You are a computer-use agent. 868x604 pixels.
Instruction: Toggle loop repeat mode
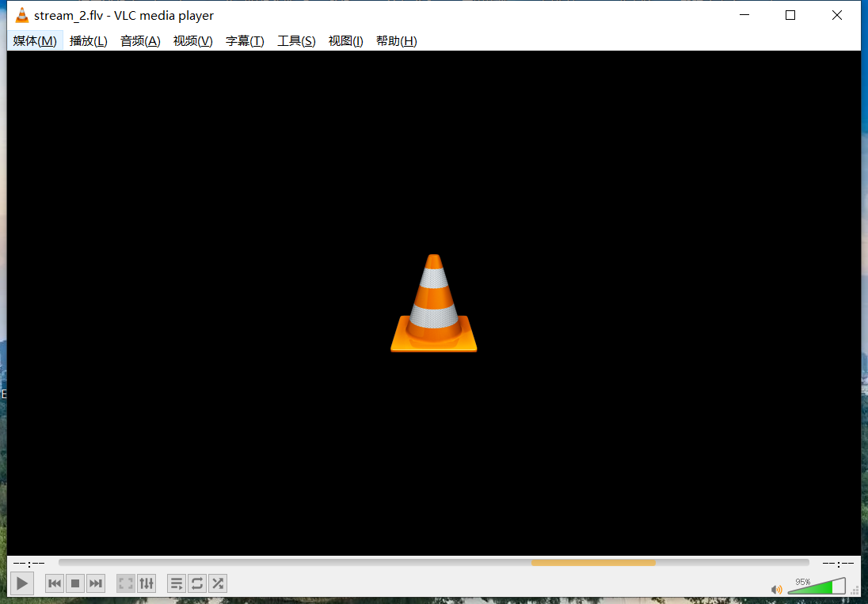point(197,583)
